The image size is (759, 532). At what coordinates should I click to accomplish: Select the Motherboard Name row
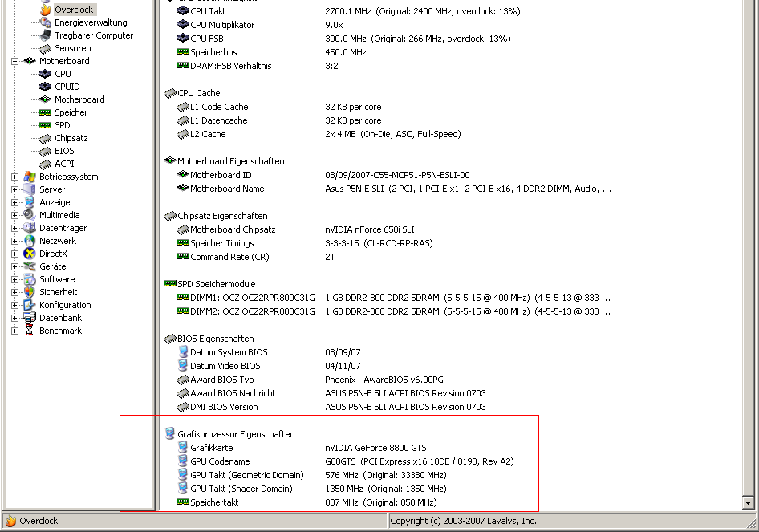click(394, 189)
